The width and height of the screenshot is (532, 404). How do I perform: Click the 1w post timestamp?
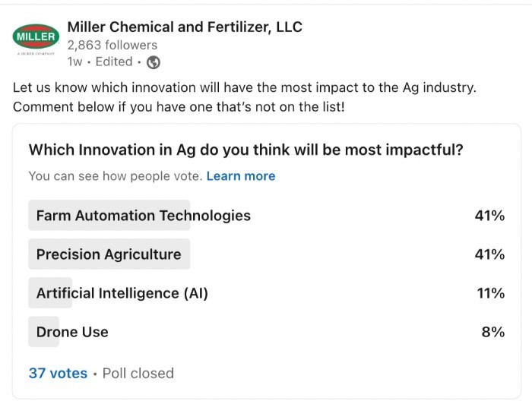74,62
